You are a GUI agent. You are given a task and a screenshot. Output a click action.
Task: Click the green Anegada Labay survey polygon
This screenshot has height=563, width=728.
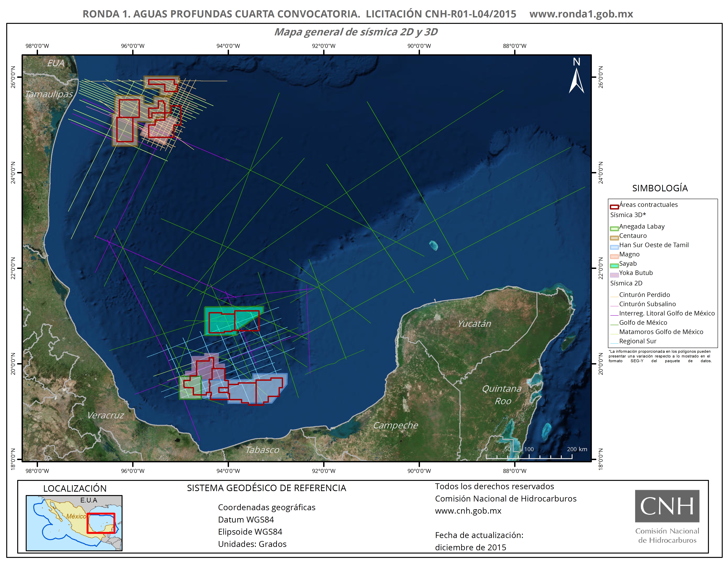[190, 388]
